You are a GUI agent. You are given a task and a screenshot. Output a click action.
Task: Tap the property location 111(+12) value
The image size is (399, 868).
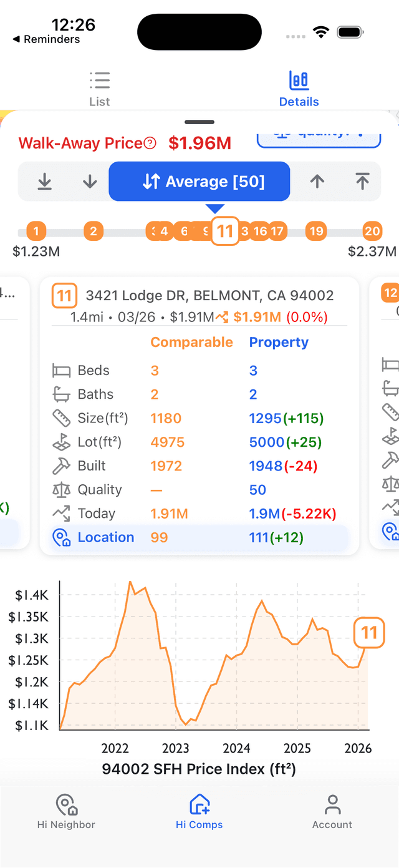tap(276, 537)
